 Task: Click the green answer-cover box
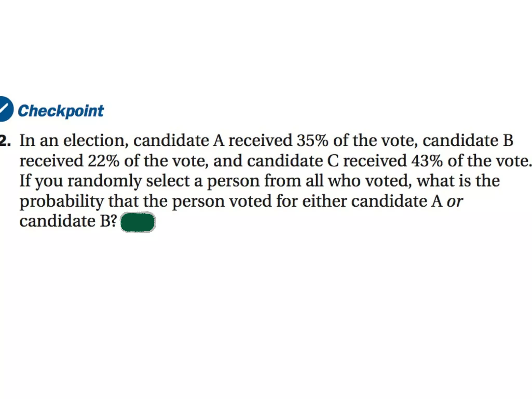point(138,222)
